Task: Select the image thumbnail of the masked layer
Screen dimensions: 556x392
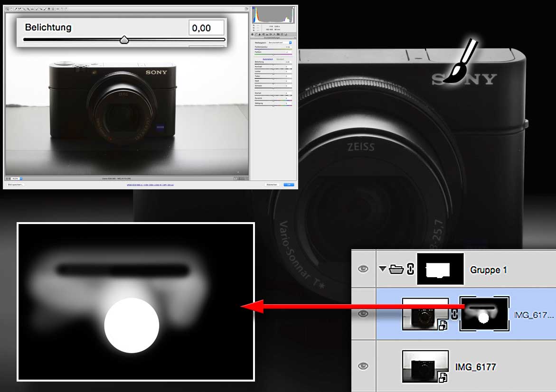Action: pyautogui.click(x=425, y=314)
